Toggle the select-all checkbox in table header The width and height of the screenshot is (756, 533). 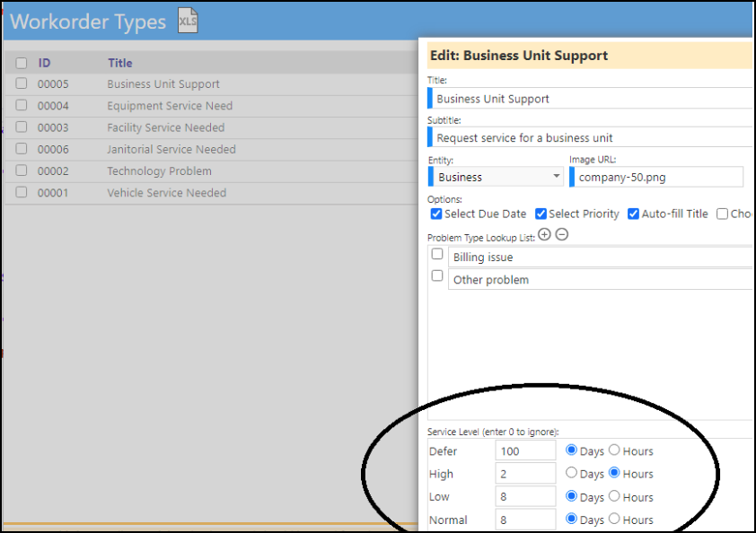[x=22, y=63]
